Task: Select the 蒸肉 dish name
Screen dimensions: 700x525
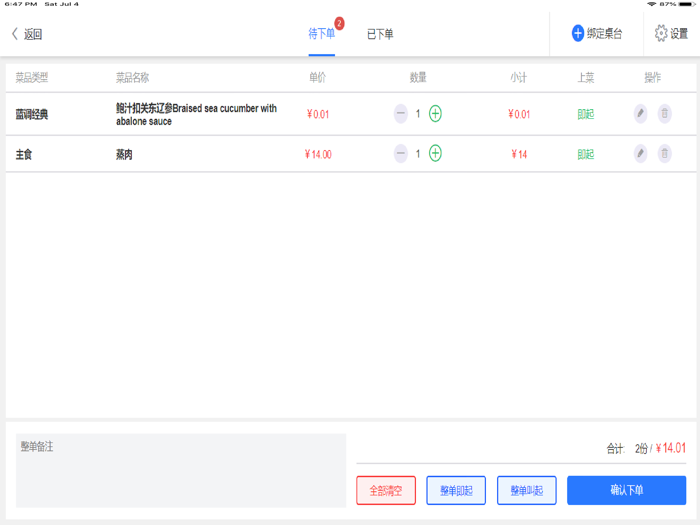Action: (124, 154)
